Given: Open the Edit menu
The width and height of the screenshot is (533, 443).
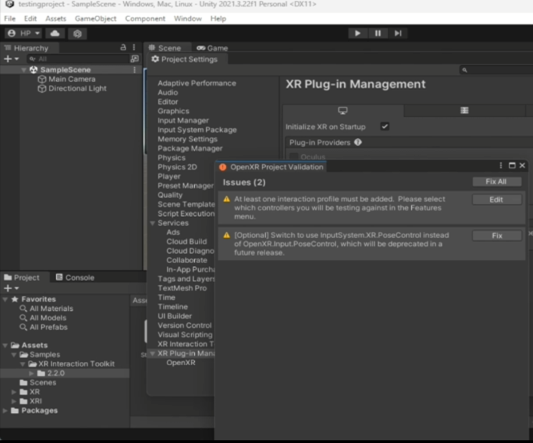Looking at the screenshot, I should click(30, 19).
